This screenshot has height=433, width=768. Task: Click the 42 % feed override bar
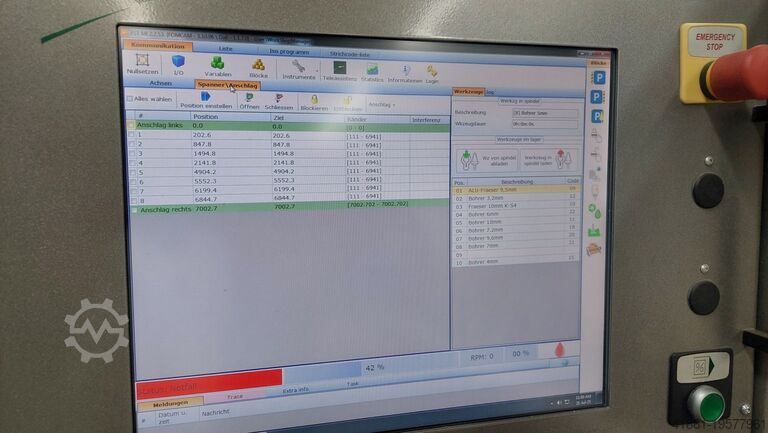pyautogui.click(x=374, y=367)
